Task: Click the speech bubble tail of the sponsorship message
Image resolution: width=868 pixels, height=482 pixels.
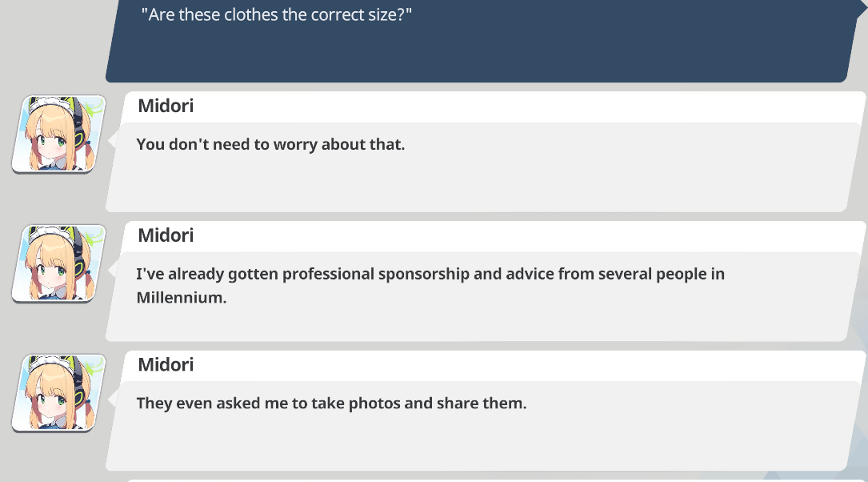Action: [114, 271]
